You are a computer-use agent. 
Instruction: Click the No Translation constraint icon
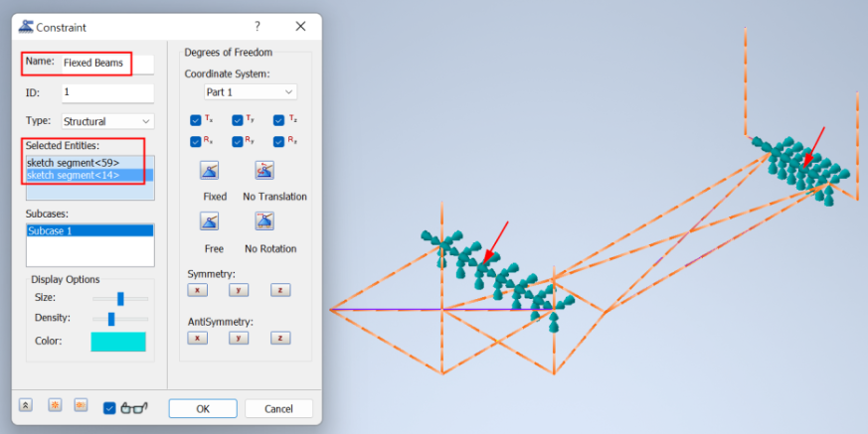[264, 171]
